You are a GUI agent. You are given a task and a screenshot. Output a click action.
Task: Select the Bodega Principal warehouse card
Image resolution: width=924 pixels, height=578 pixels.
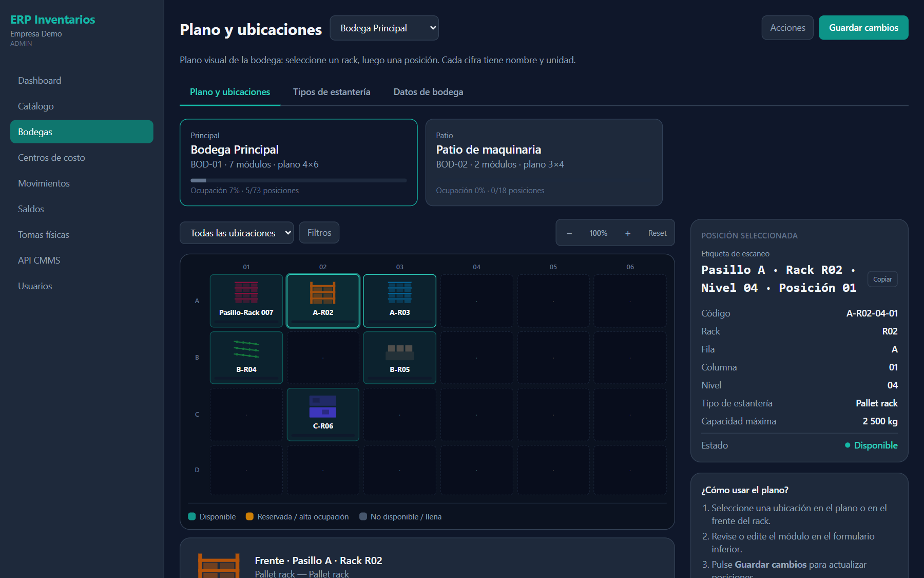click(x=299, y=162)
